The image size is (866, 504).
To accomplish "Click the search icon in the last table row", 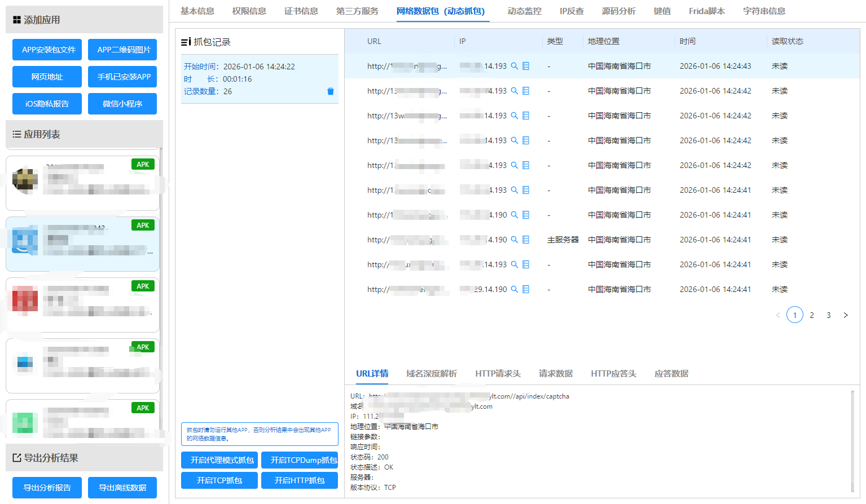I will [x=515, y=289].
